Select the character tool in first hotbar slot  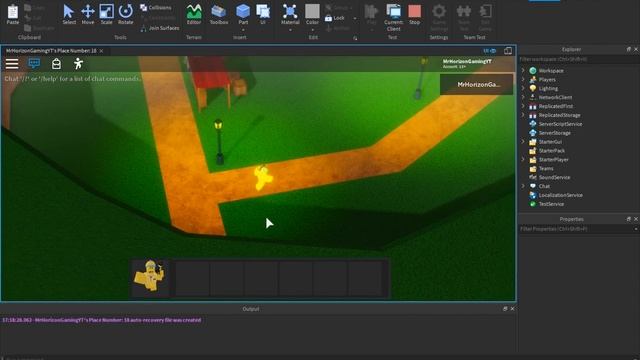coord(151,277)
